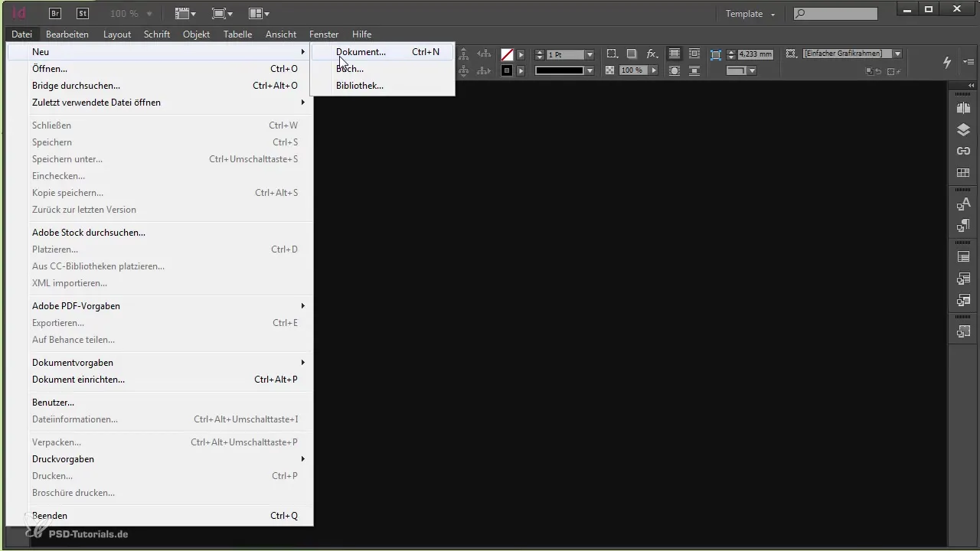This screenshot has height=551, width=980.
Task: Select Dokument einrichten... entry
Action: click(159, 380)
